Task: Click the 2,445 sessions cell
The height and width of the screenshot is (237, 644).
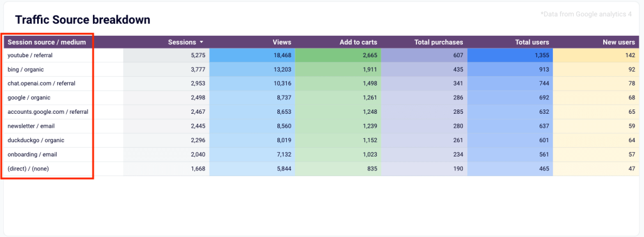Action: (x=166, y=126)
